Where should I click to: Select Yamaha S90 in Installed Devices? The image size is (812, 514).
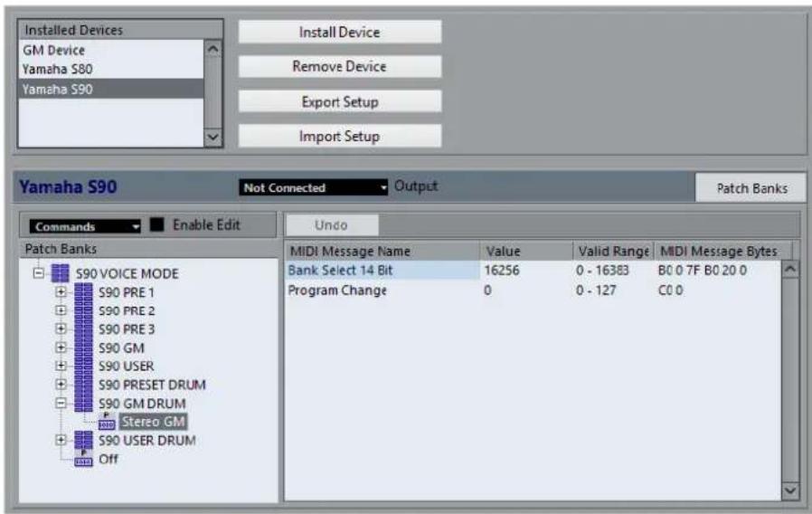(x=111, y=89)
